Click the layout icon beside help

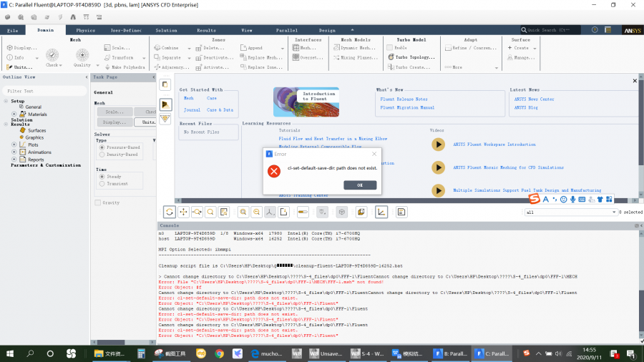608,30
